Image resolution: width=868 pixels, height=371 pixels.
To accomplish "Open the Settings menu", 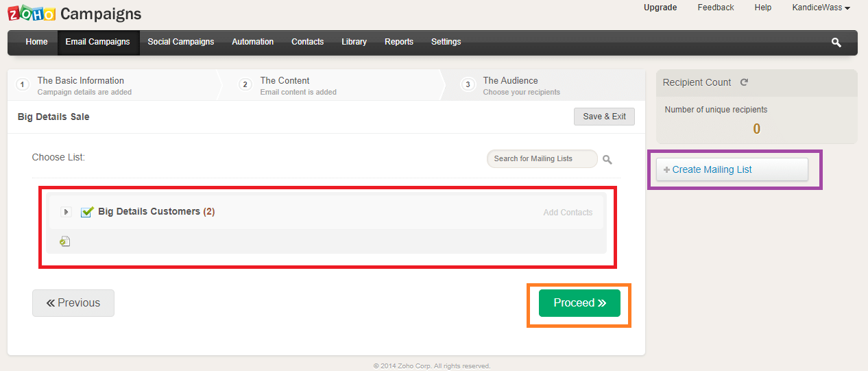I will (446, 42).
